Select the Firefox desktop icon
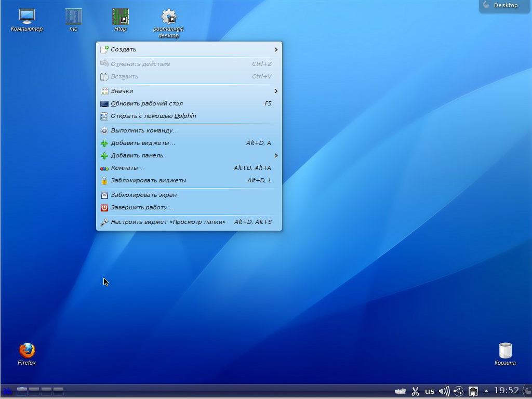The height and width of the screenshot is (399, 532). 27,354
